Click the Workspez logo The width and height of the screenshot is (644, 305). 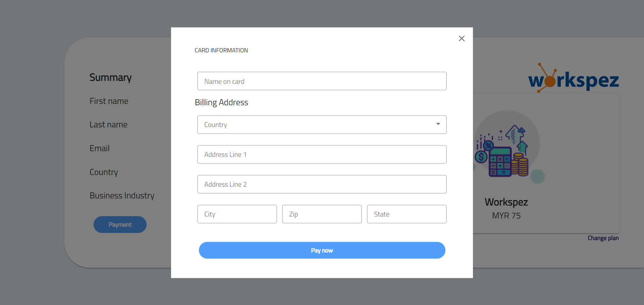[573, 79]
